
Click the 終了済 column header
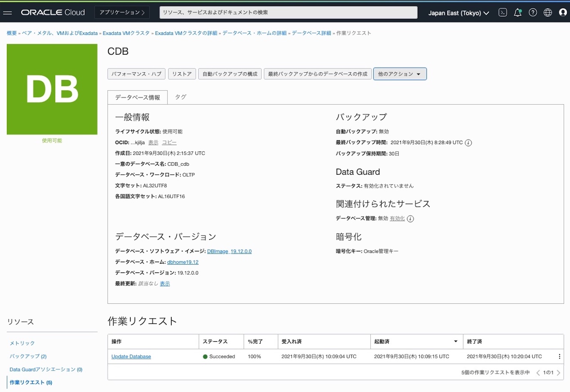pyautogui.click(x=513, y=342)
